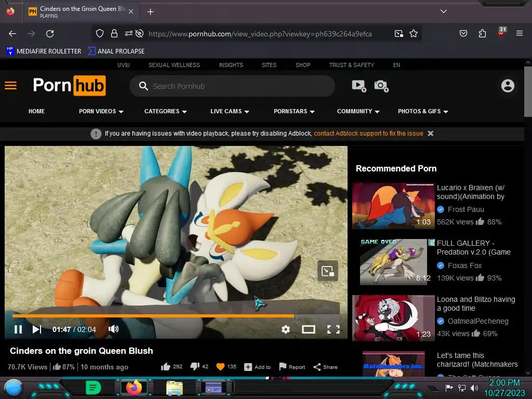The height and width of the screenshot is (399, 532).
Task: Toggle theater mode in the player
Action: pos(309,329)
